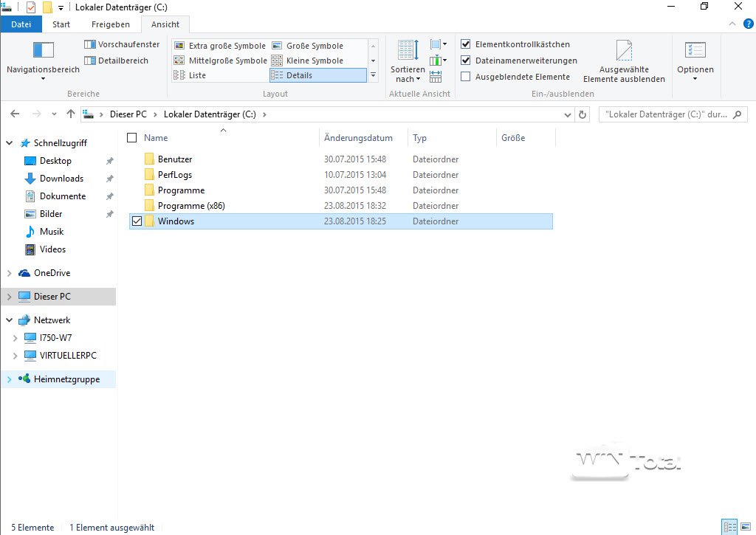Uncheck Elementkontrollkästchen checkbox

point(466,44)
